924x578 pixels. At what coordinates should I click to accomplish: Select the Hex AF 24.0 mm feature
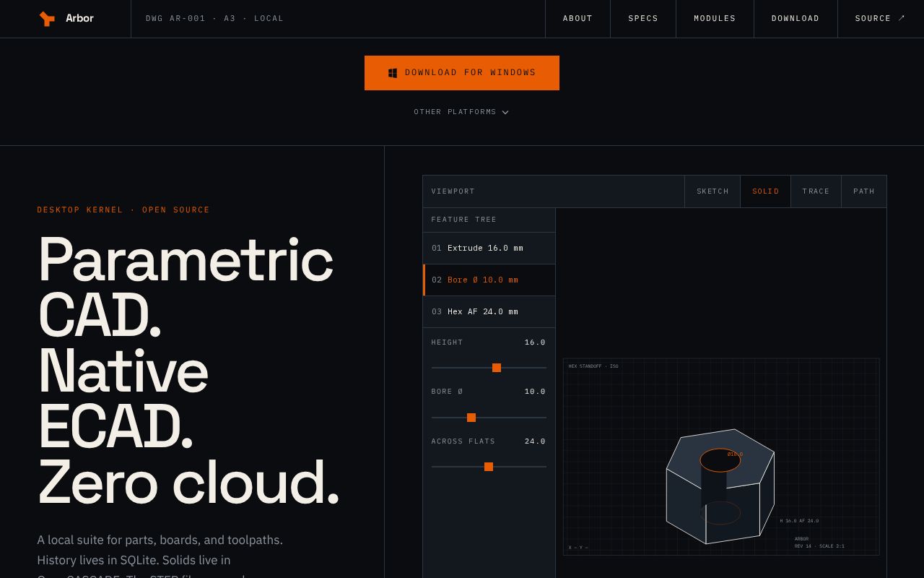coord(489,312)
